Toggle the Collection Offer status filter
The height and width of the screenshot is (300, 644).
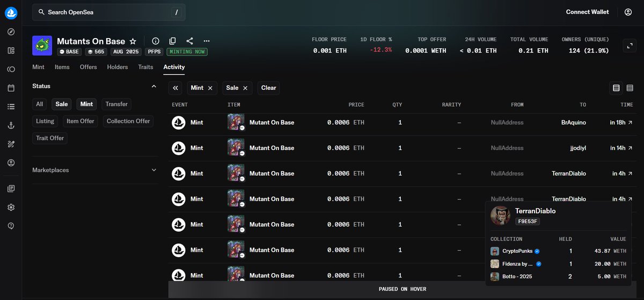[128, 121]
